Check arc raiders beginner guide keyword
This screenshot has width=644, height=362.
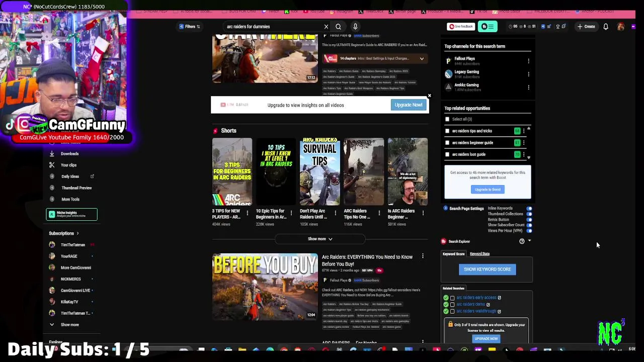[x=447, y=143]
